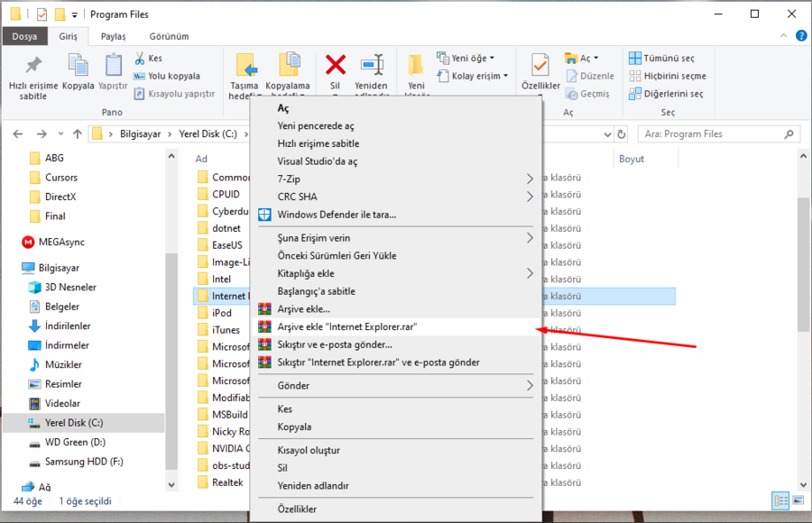
Task: Click Geçmiş history in the ribbon
Action: [587, 94]
